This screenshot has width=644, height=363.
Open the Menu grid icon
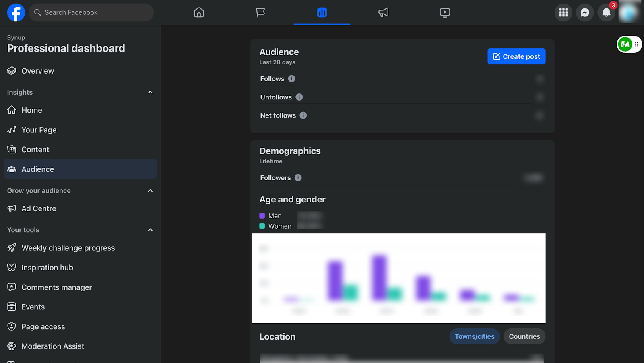[x=563, y=12]
